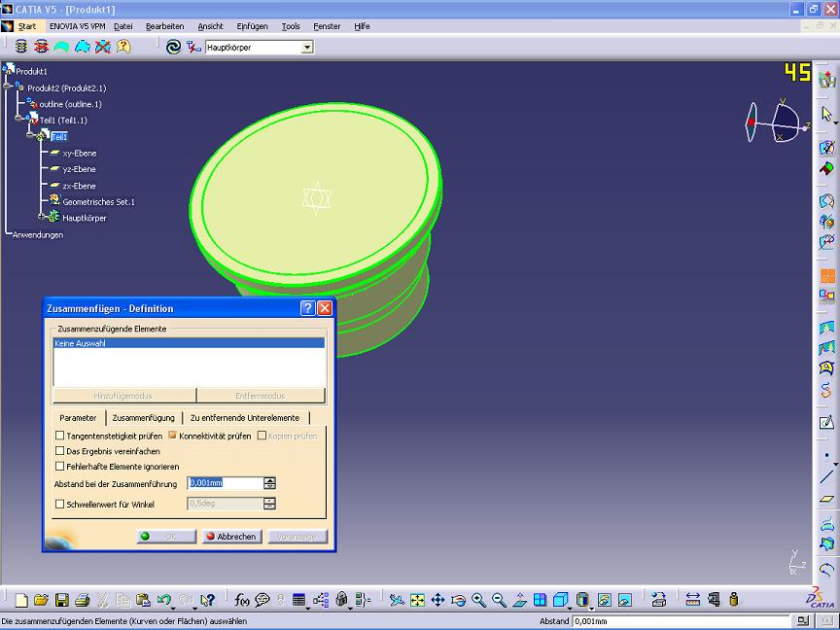This screenshot has width=840, height=630.
Task: Click the Line tool in right toolbar
Action: tap(826, 476)
